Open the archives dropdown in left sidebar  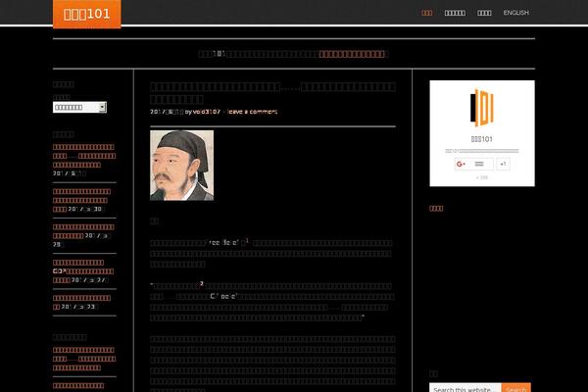79,107
